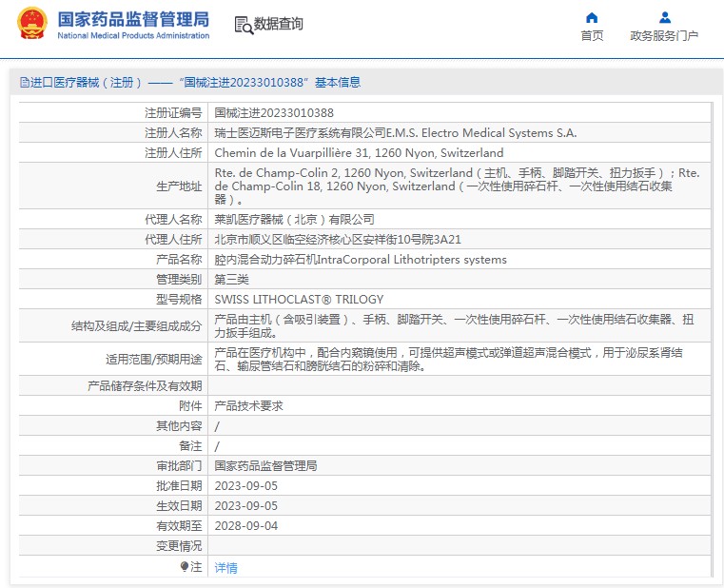
Task: Click the agent name 莱凯医疗器械(北京)有限公司
Action: [294, 219]
